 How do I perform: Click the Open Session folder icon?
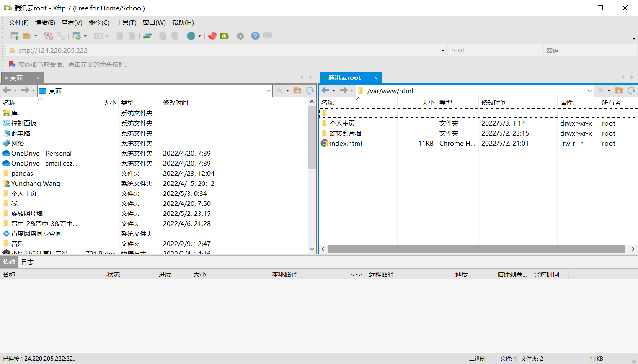27,36
